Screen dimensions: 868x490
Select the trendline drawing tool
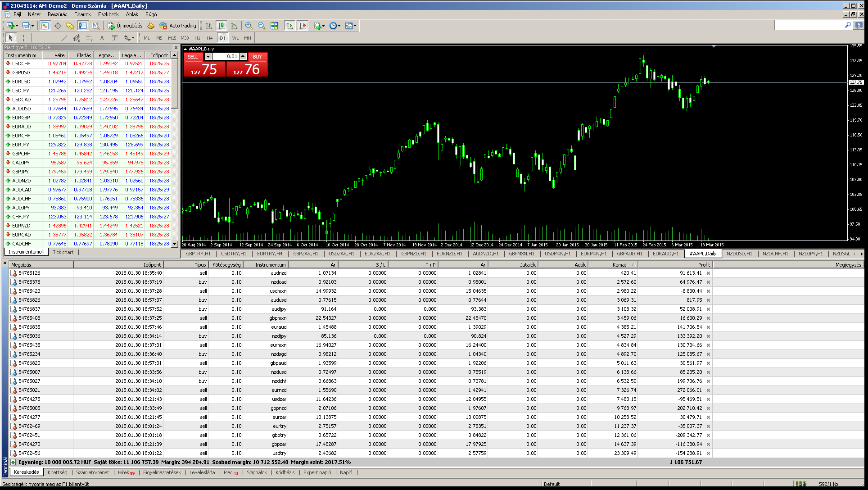coord(64,38)
